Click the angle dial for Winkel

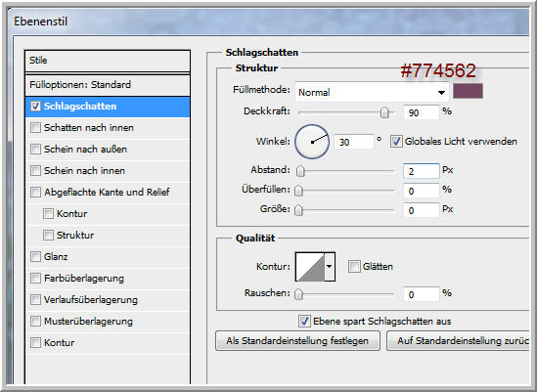pyautogui.click(x=312, y=142)
